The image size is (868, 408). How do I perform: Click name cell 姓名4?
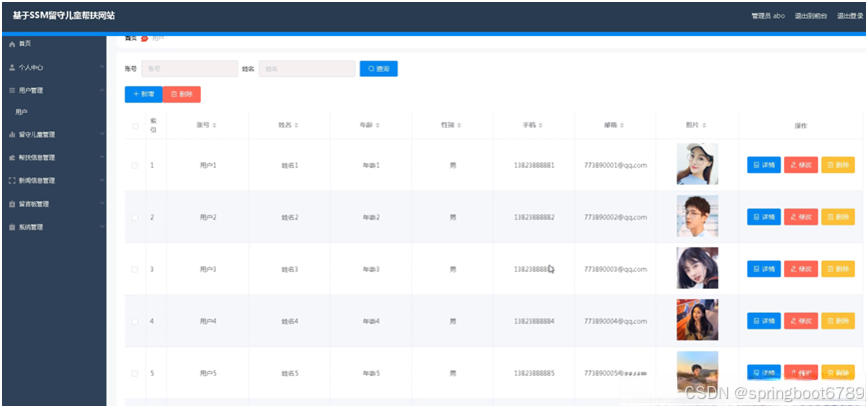[290, 322]
